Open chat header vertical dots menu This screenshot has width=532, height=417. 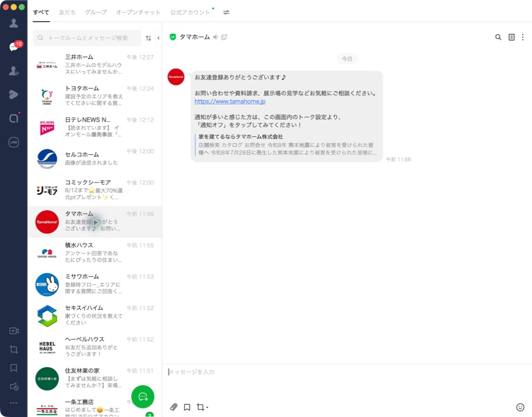523,37
